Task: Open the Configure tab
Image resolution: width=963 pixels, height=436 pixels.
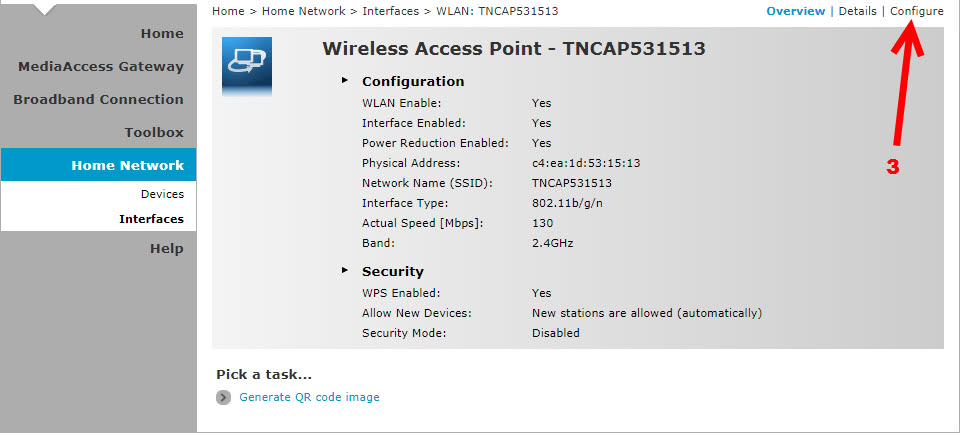Action: (916, 11)
